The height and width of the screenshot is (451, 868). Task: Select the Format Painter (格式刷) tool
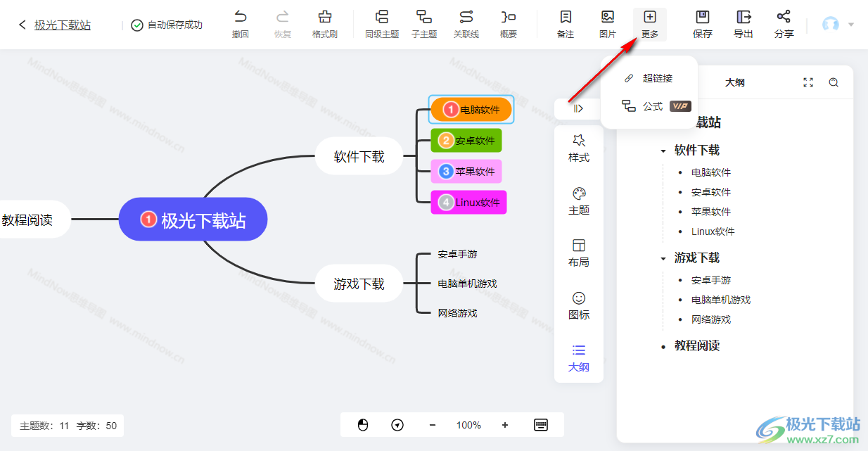[324, 24]
